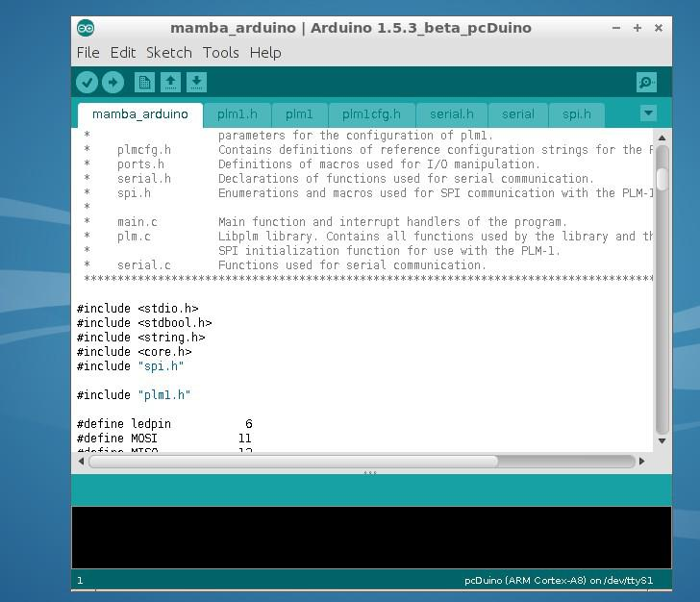The width and height of the screenshot is (700, 602).
Task: Open the Edit menu
Action: click(123, 53)
